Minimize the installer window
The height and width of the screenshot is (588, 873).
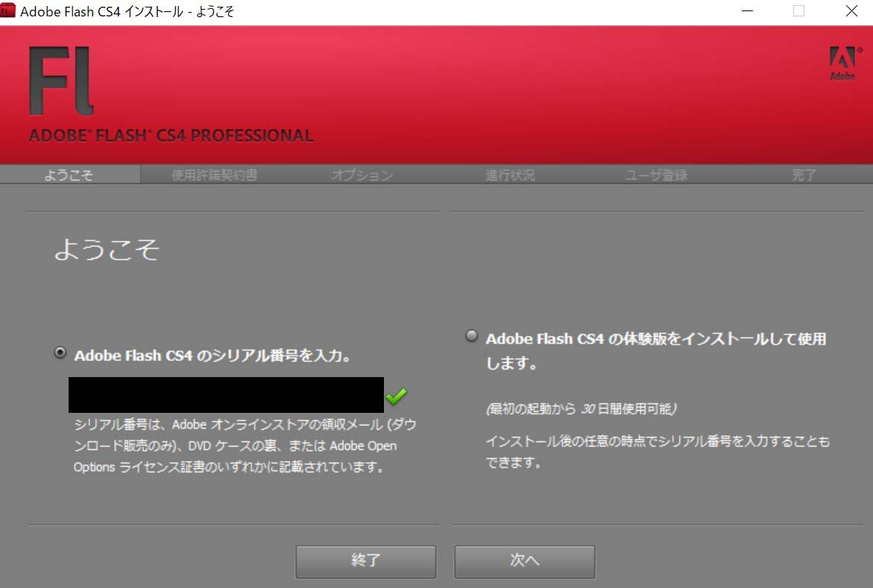coord(747,11)
